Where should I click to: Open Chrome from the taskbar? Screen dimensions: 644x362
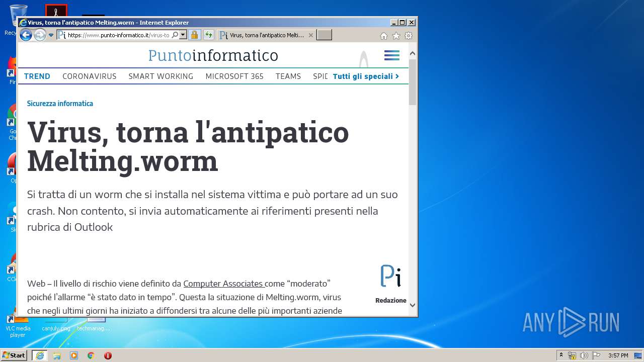click(x=91, y=355)
